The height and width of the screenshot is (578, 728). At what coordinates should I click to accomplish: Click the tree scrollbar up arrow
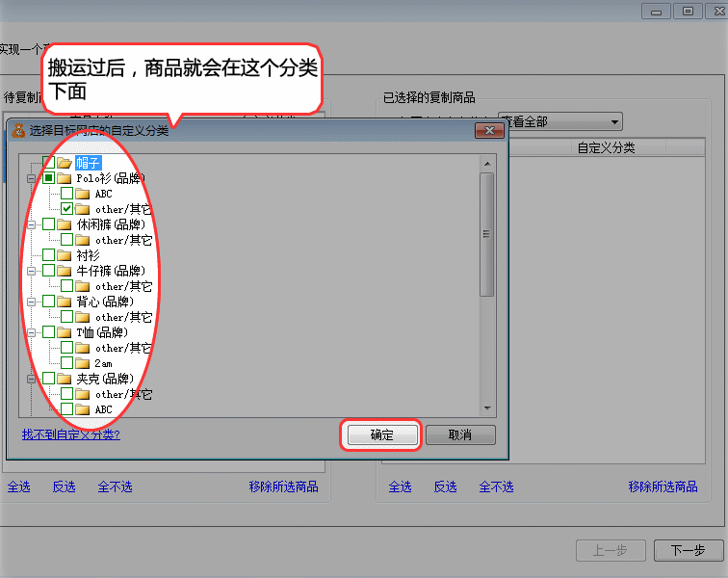(x=487, y=164)
